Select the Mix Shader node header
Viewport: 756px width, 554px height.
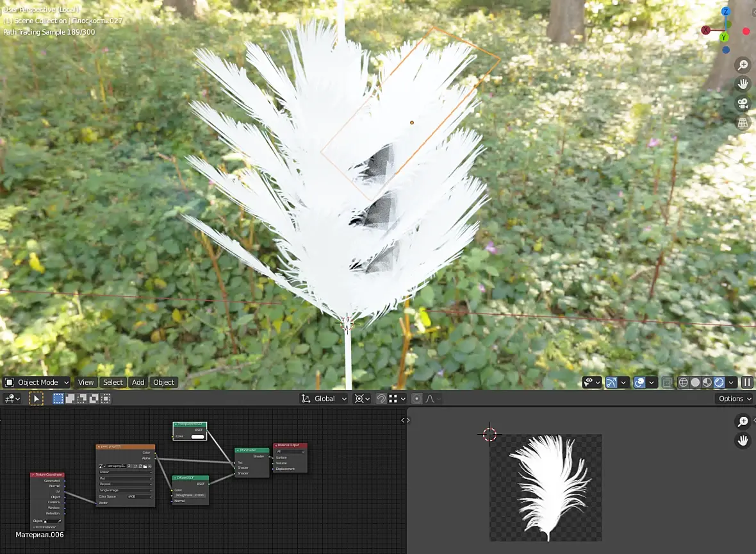(x=252, y=450)
